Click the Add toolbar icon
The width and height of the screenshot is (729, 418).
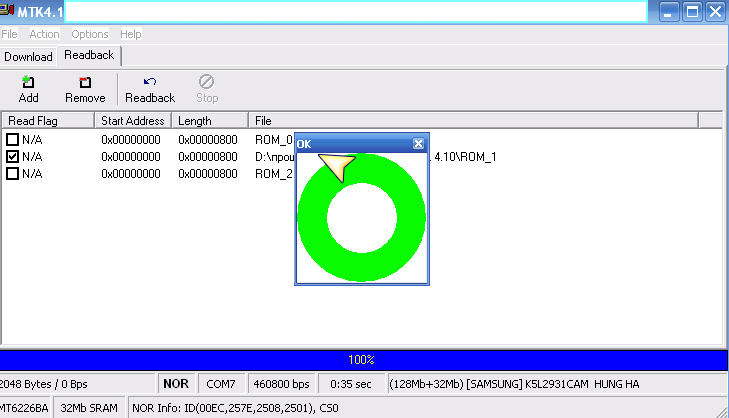(x=28, y=88)
